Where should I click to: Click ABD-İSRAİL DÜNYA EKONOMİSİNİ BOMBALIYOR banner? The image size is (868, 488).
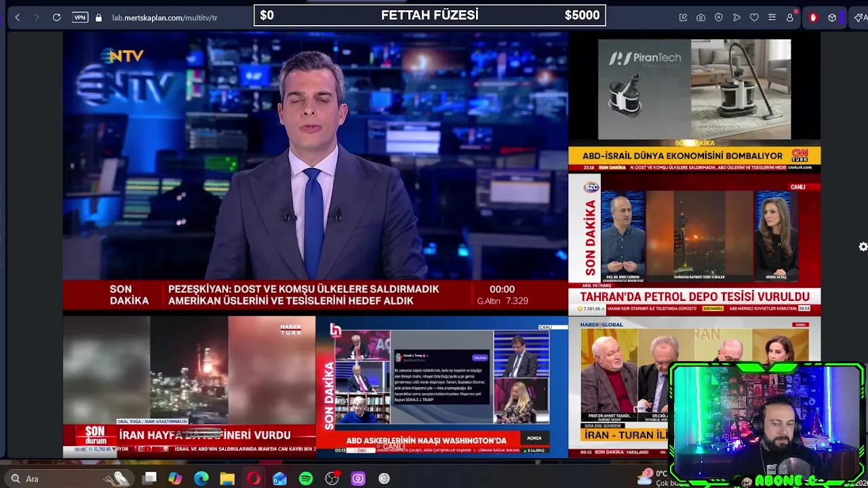682,155
